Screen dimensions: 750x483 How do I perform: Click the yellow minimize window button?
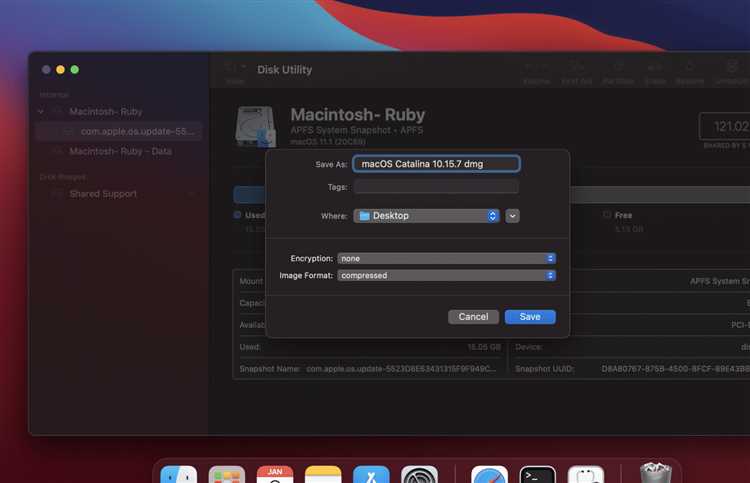60,69
